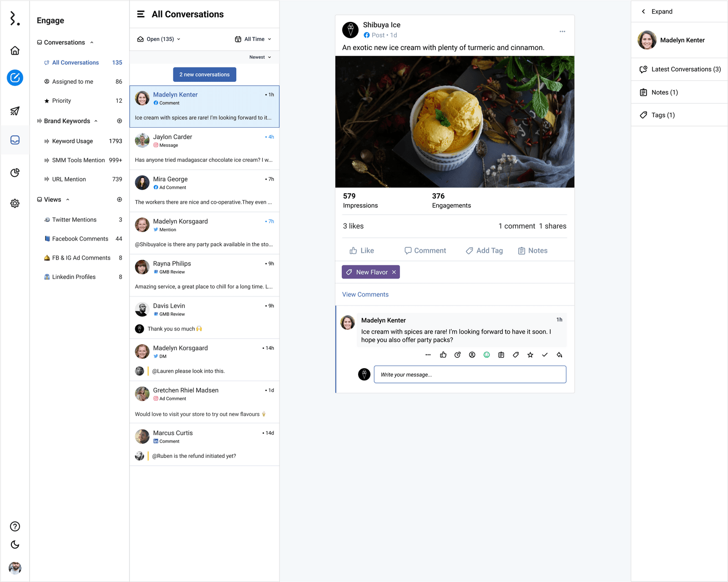This screenshot has height=582, width=728.
Task: Click the 2 new conversations button
Action: pos(204,75)
